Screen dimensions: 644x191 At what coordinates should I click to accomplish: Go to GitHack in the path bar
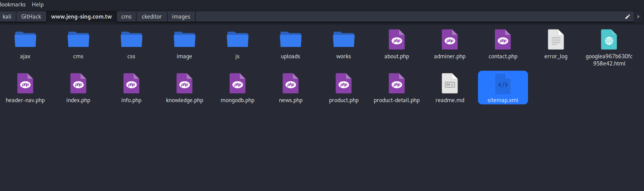pyautogui.click(x=31, y=17)
